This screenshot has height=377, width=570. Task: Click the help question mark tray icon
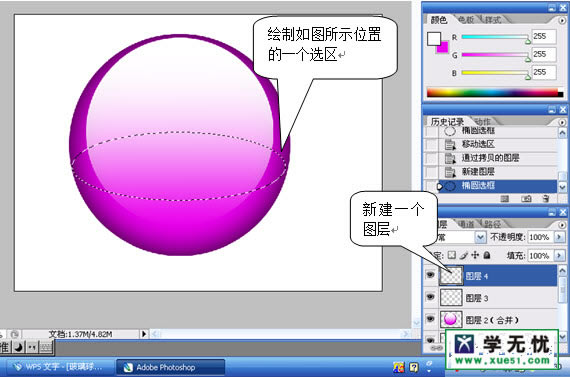point(413,368)
